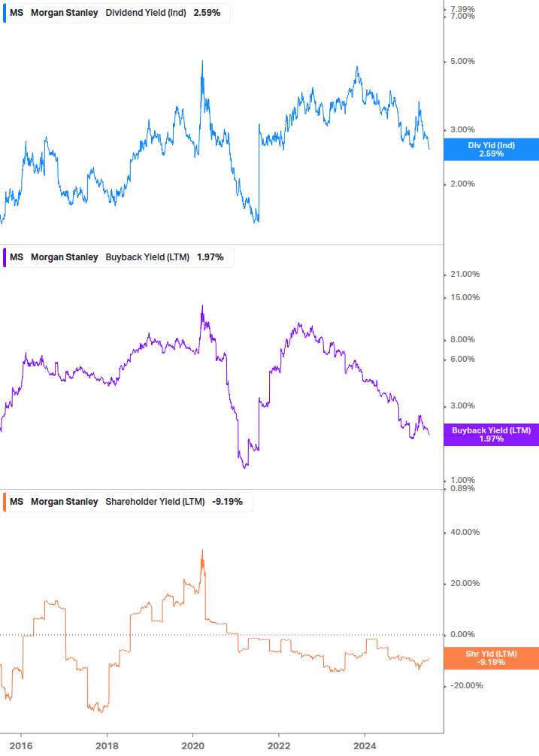Screen dimensions: 539x756
Task: Select the orange color bar in the Shareholder Yield legend
Action: tap(5, 502)
